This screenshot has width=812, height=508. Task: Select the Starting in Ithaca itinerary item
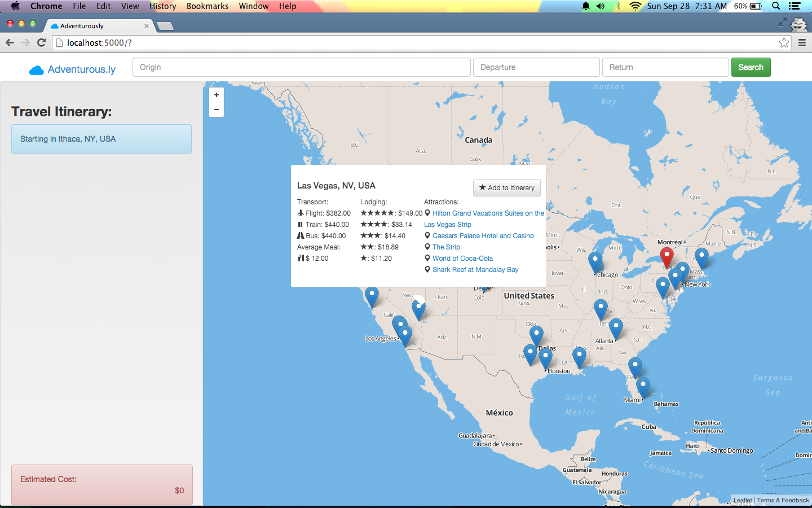[101, 139]
